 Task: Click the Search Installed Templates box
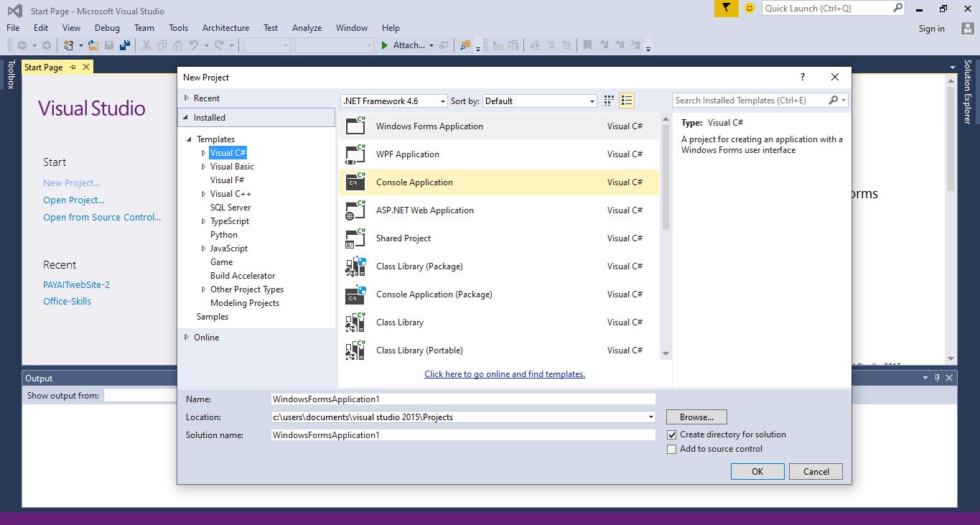click(x=750, y=101)
